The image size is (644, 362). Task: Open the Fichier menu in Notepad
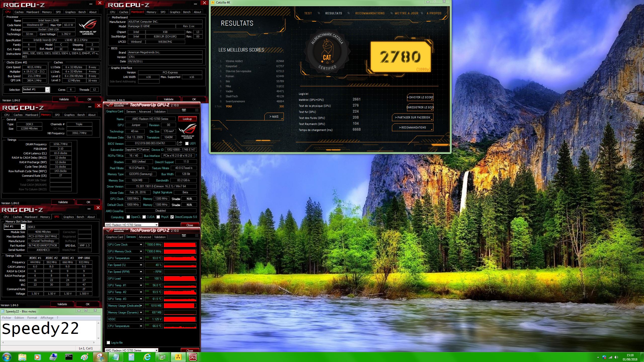click(x=7, y=318)
